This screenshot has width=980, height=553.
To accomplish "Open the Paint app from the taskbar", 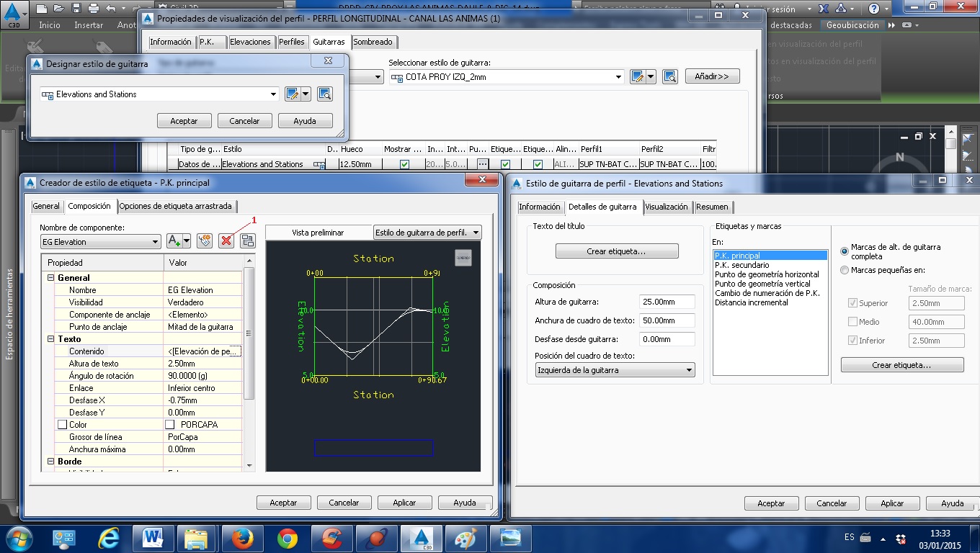I will 465,538.
